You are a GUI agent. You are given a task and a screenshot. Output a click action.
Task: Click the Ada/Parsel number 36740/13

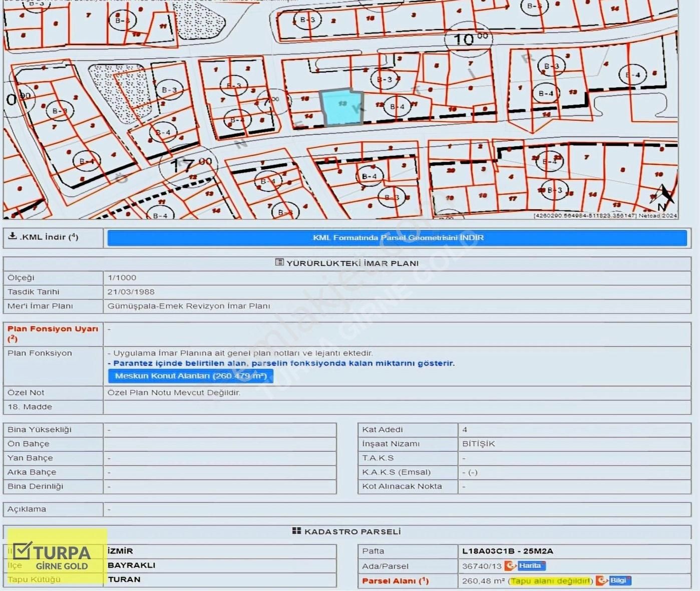482,566
